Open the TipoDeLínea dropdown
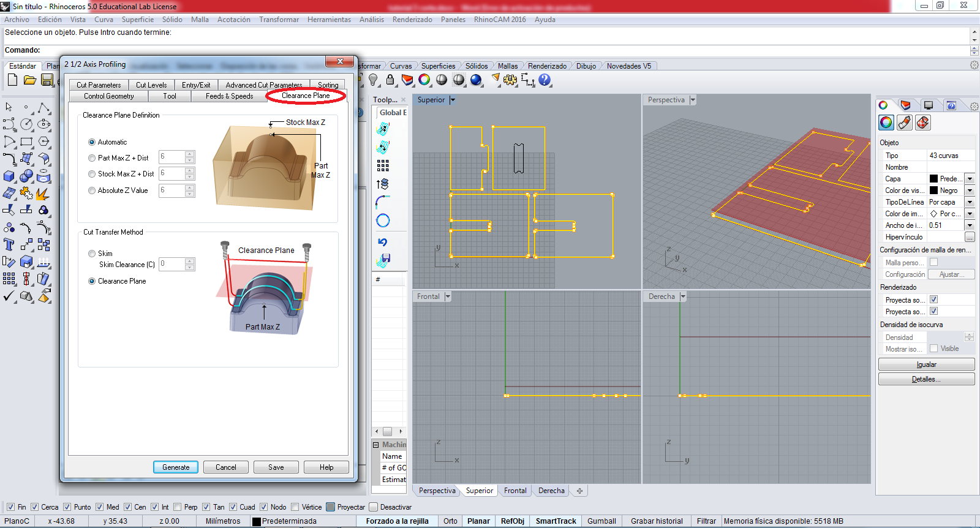Viewport: 980px width, 528px height. [x=970, y=202]
